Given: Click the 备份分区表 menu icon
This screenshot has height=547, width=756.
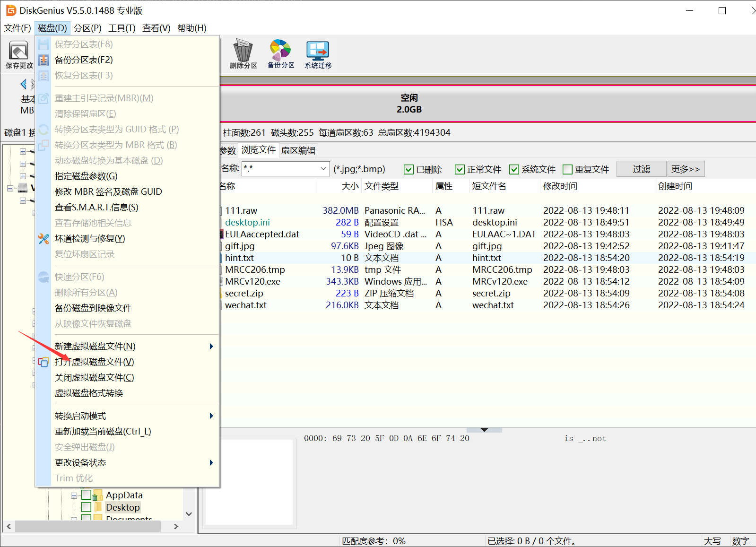Looking at the screenshot, I should [43, 60].
